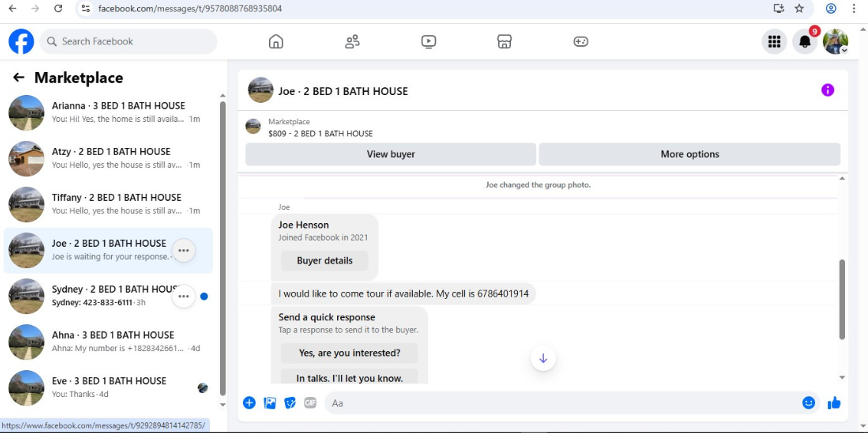
Task: Click the Search Facebook field
Action: 129,41
